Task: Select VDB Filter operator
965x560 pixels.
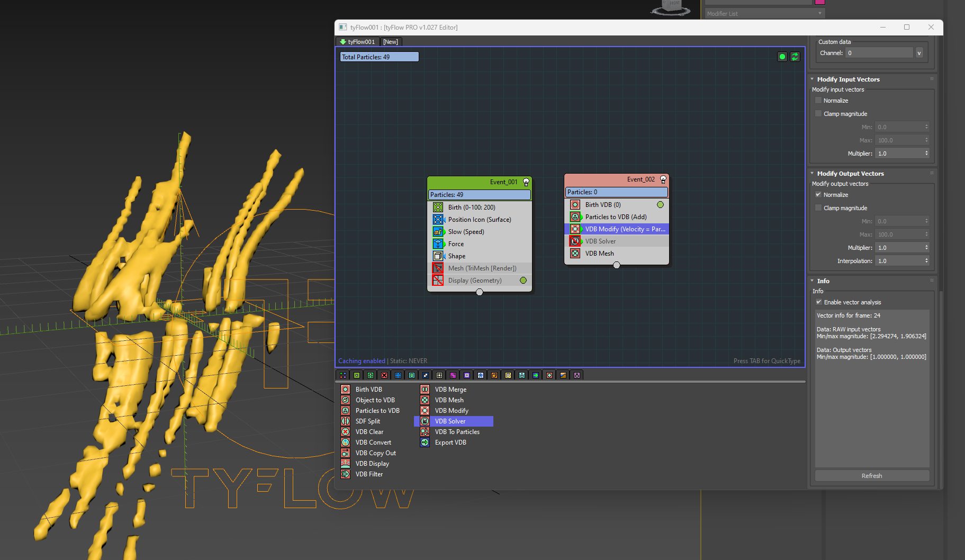Action: 369,474
